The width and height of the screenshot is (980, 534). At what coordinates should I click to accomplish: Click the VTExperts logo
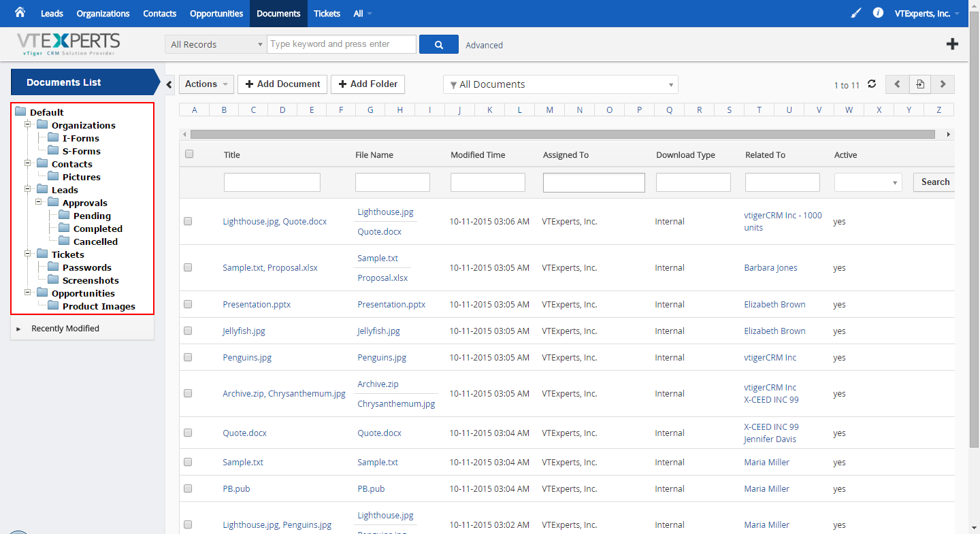pyautogui.click(x=69, y=44)
